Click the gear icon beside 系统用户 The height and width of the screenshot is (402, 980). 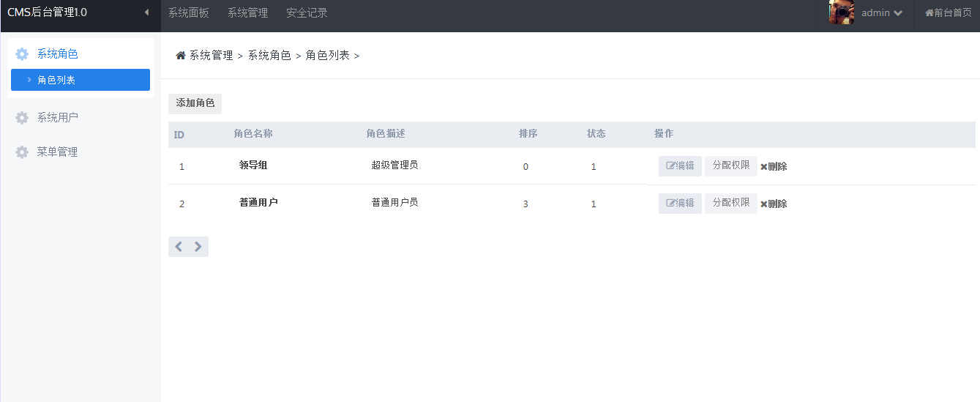(x=22, y=118)
